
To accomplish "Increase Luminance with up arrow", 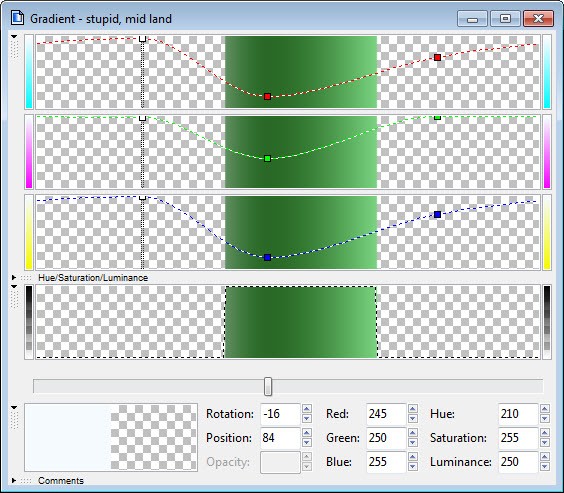I will 545,457.
